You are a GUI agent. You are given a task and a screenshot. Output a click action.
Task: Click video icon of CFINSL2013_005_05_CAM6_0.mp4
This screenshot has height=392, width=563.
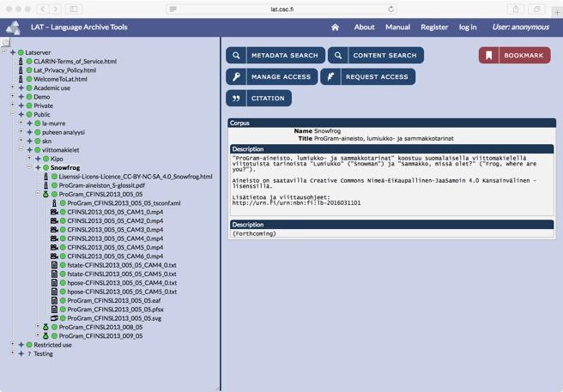tap(54, 256)
